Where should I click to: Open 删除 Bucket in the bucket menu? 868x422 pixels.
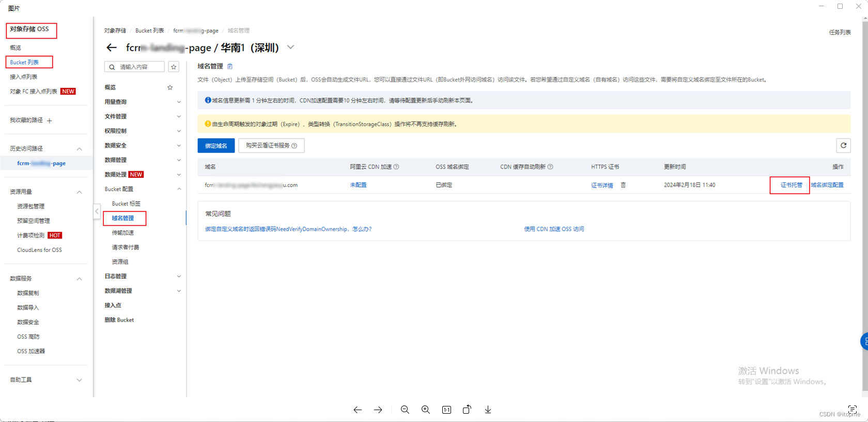pos(119,320)
